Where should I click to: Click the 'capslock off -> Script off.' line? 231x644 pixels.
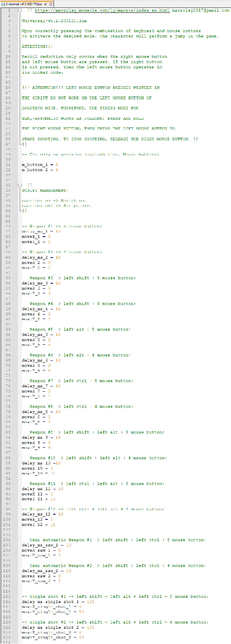[57, 206]
